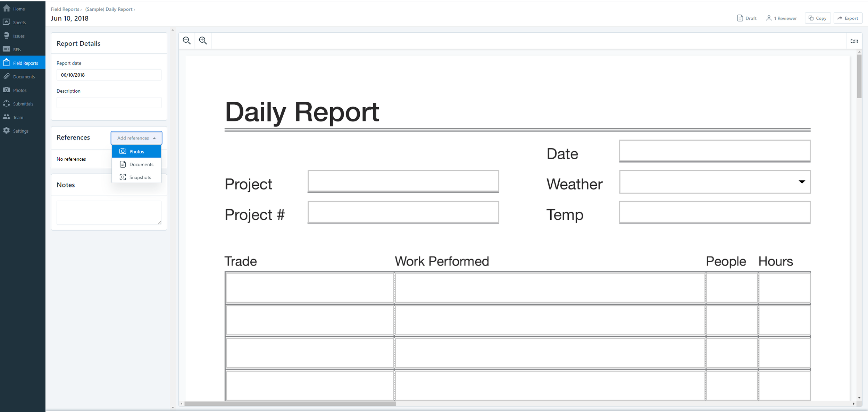Screen dimensions: 868x412
Task: Click the Documents sidebar icon
Action: tap(6, 76)
